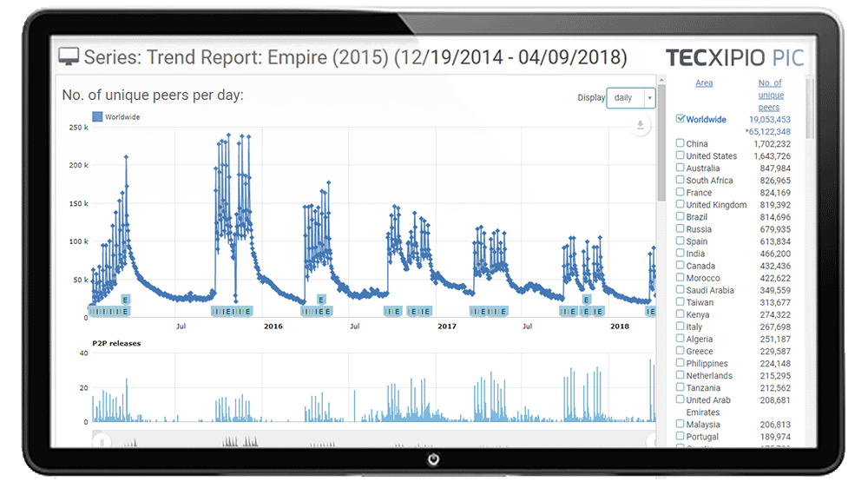Check the Portugal checkbox
Screen dimensions: 868x495
tap(681, 435)
